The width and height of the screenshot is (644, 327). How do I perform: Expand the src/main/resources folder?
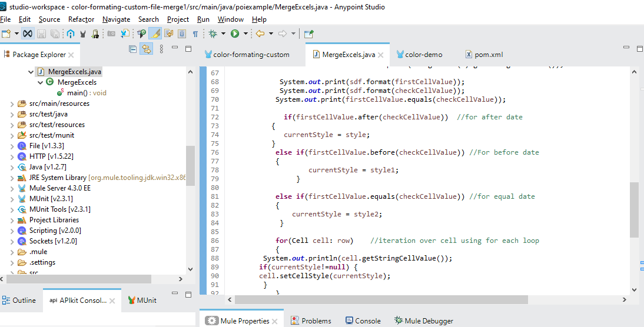[x=12, y=104]
